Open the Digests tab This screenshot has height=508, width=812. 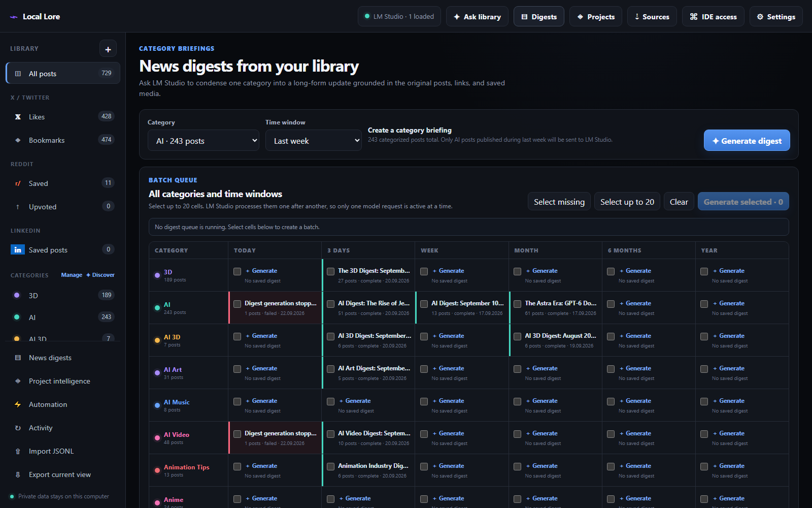point(539,17)
